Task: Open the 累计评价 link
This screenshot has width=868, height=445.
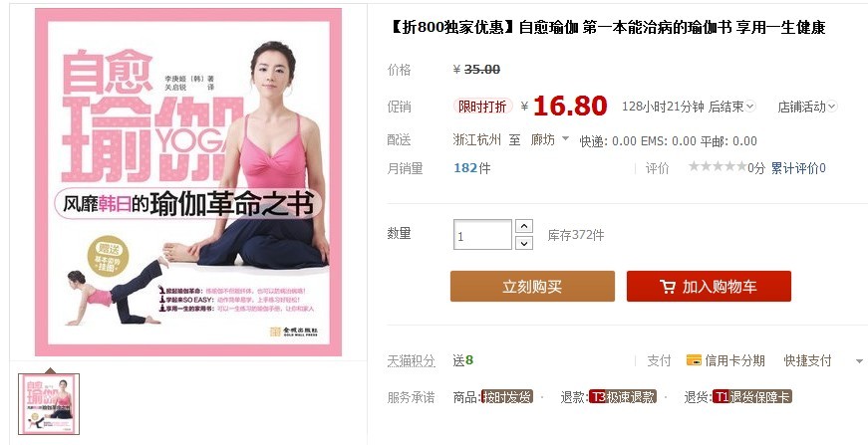Action: point(798,168)
